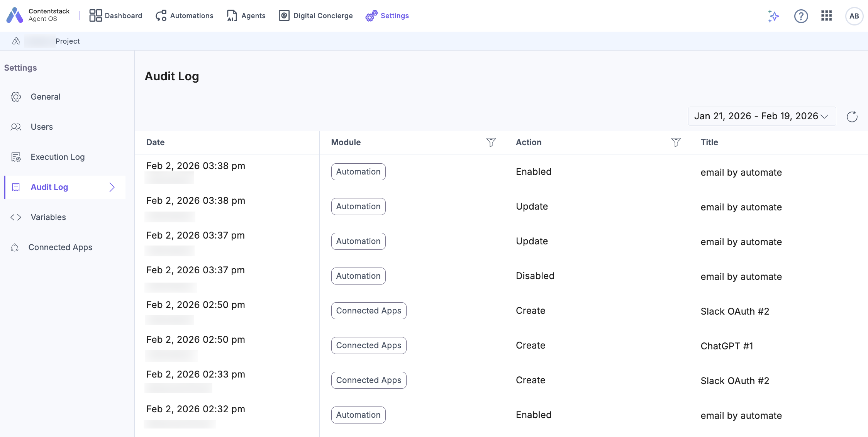Click the first Connected Apps module tag

pyautogui.click(x=368, y=311)
